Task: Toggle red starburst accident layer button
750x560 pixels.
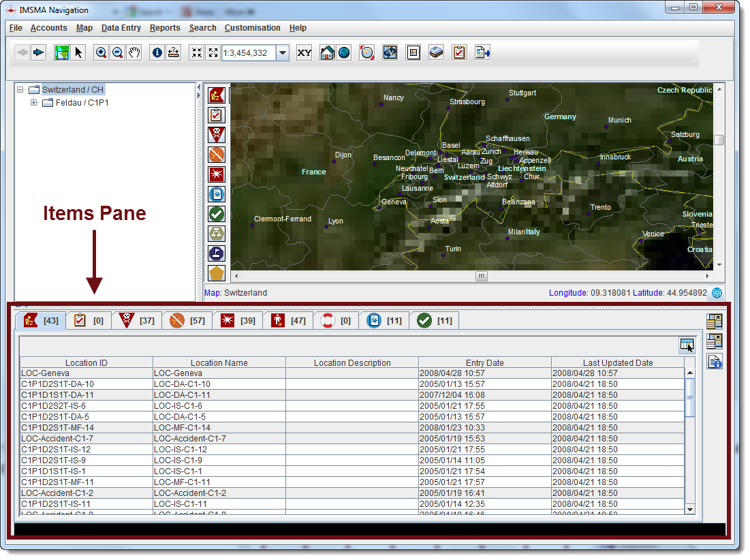Action: tap(217, 174)
